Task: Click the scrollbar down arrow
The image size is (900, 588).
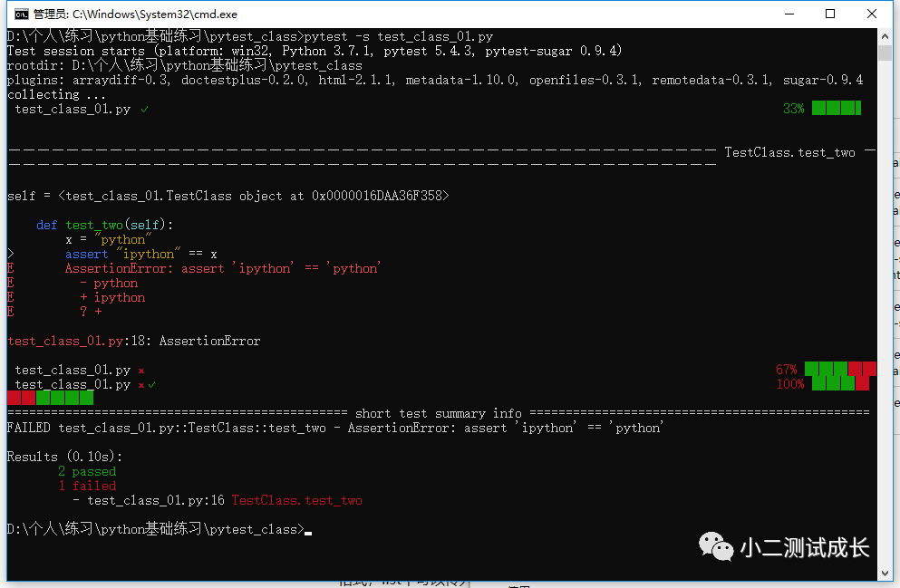Action: 885,574
